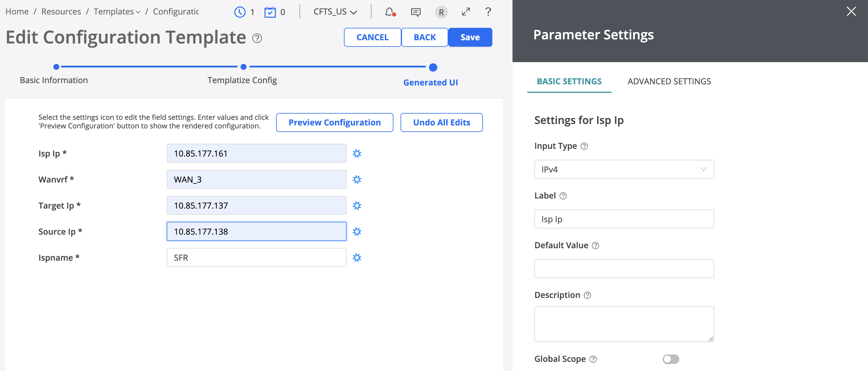This screenshot has width=868, height=371.
Task: Enable the Global Scope toggle
Action: click(x=670, y=359)
